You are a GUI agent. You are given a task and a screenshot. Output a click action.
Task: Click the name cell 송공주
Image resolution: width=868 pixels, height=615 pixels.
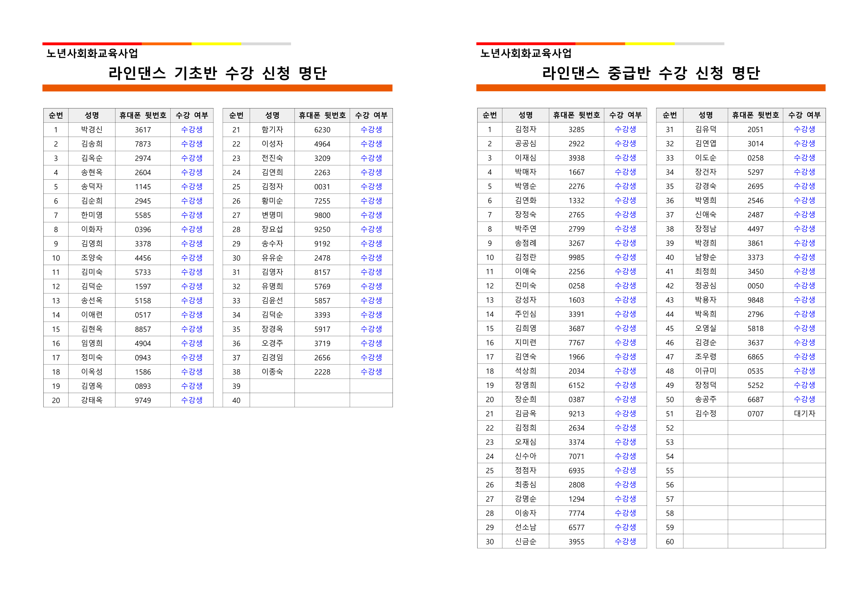[705, 399]
